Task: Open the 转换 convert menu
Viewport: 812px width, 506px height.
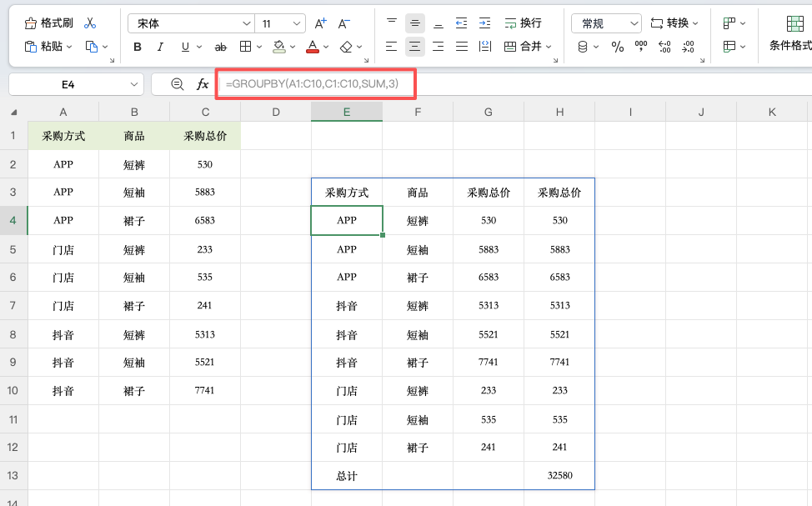Action: click(x=674, y=23)
